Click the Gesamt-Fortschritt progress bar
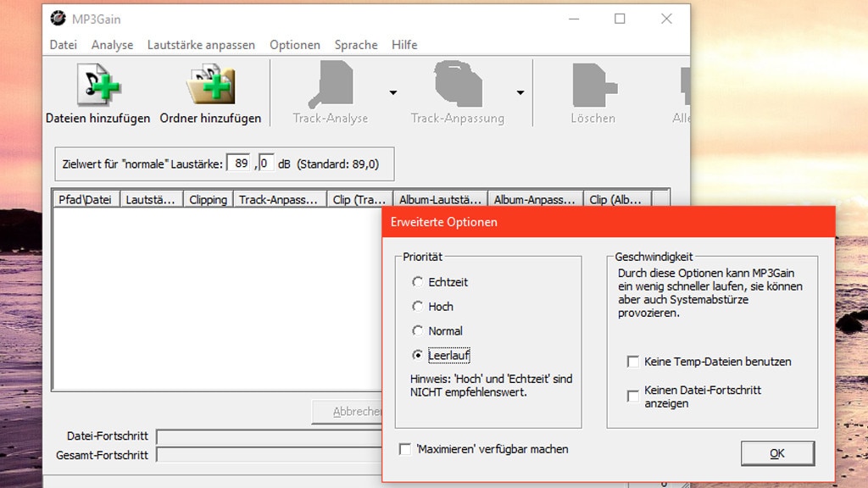Screen dimensions: 868x488 coord(269,455)
